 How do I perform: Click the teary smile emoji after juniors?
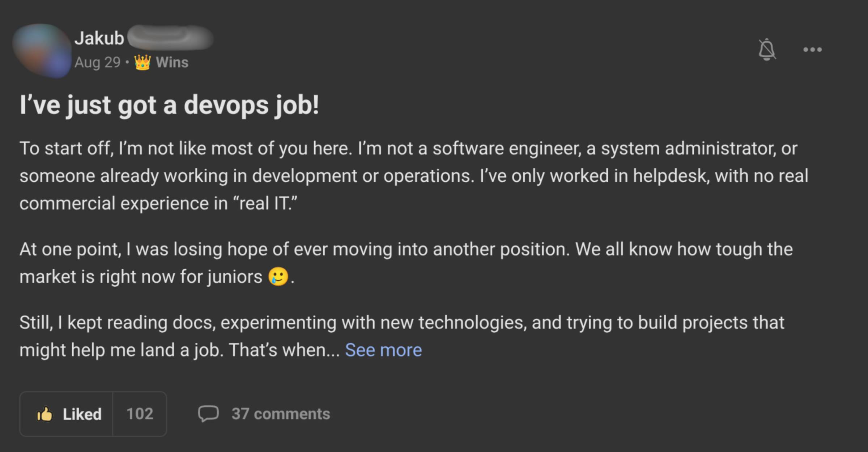[278, 277]
